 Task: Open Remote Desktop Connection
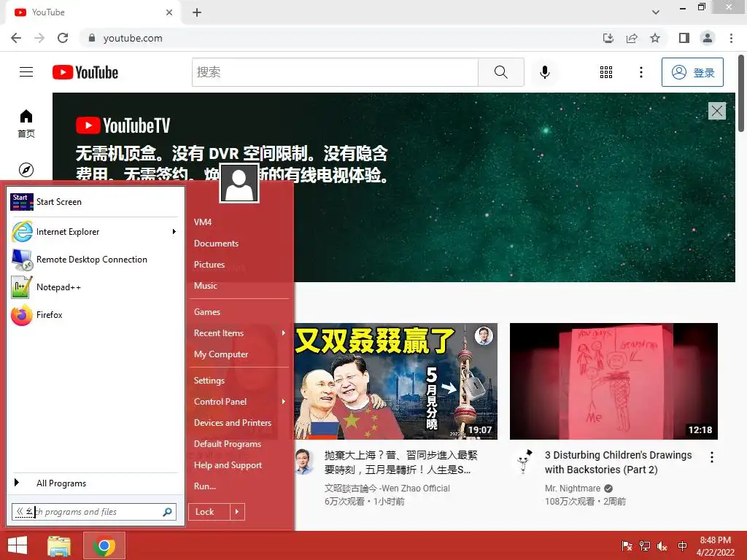94,260
